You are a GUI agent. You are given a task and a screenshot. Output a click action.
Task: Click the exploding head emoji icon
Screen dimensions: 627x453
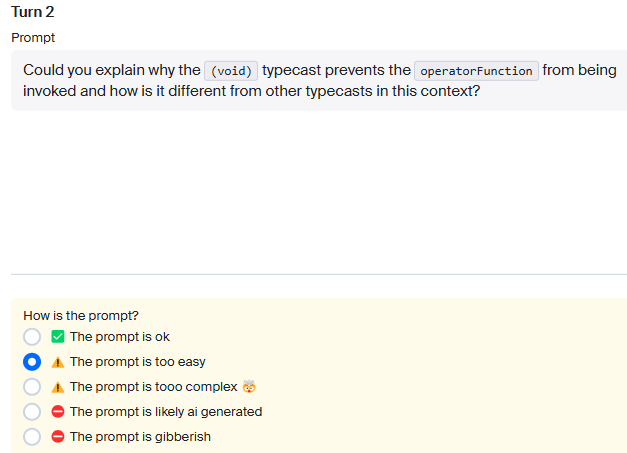click(249, 387)
